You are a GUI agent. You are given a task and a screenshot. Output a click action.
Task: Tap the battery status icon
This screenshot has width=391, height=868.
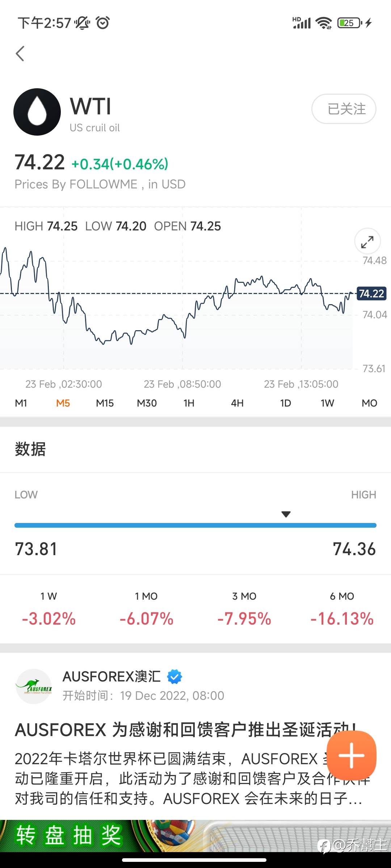(x=349, y=23)
